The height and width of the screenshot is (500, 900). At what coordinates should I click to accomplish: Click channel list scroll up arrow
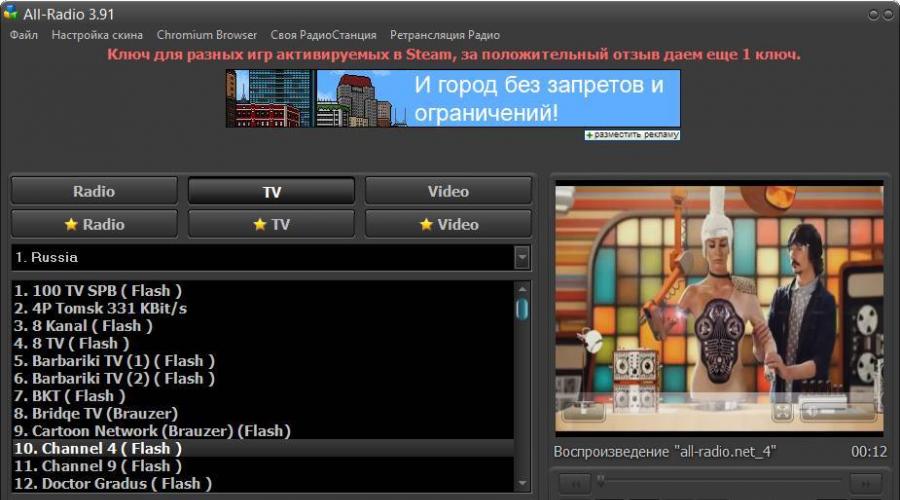(x=522, y=289)
